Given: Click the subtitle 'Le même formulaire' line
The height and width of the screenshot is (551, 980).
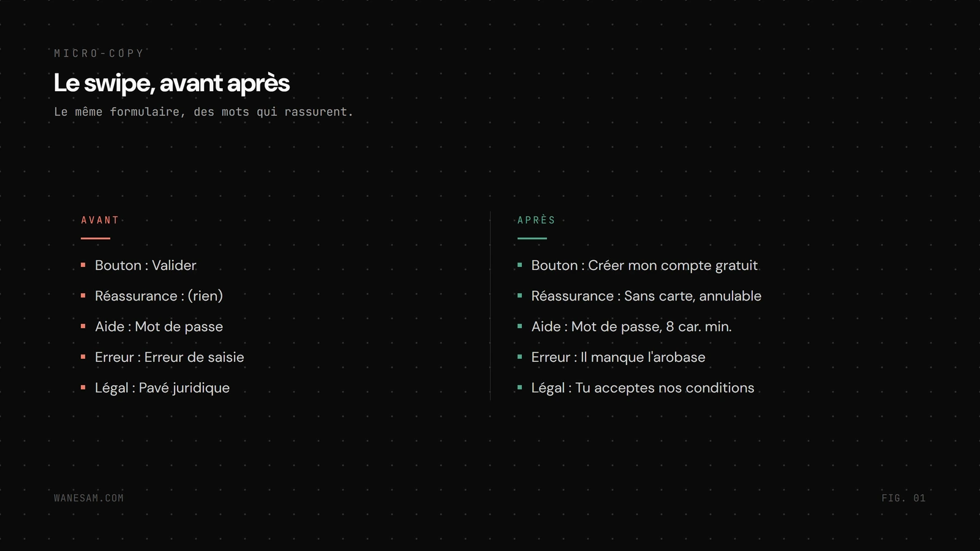Looking at the screenshot, I should click(x=203, y=112).
